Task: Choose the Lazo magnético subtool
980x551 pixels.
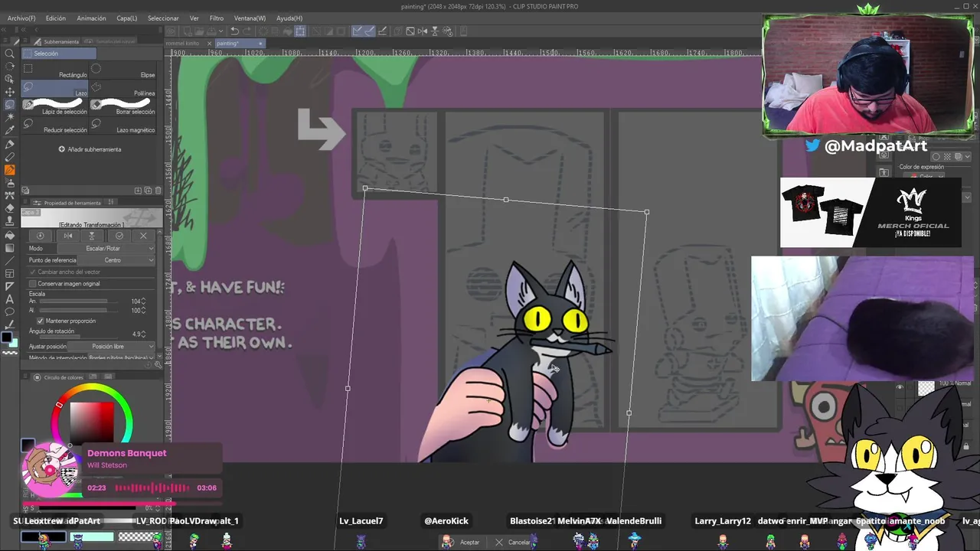Action: [x=123, y=125]
